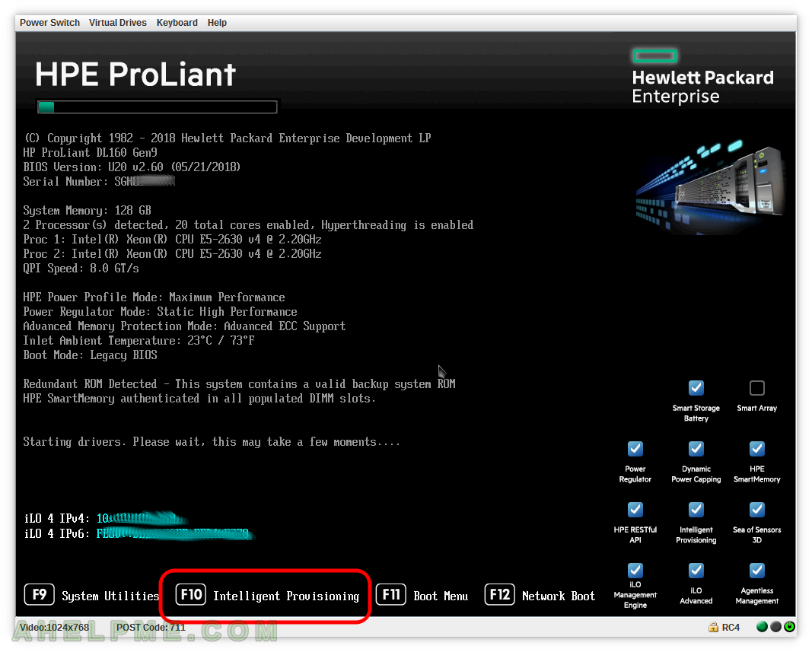The height and width of the screenshot is (652, 812).
Task: Click the unchecked Smart Array checkbox
Action: pyautogui.click(x=757, y=387)
